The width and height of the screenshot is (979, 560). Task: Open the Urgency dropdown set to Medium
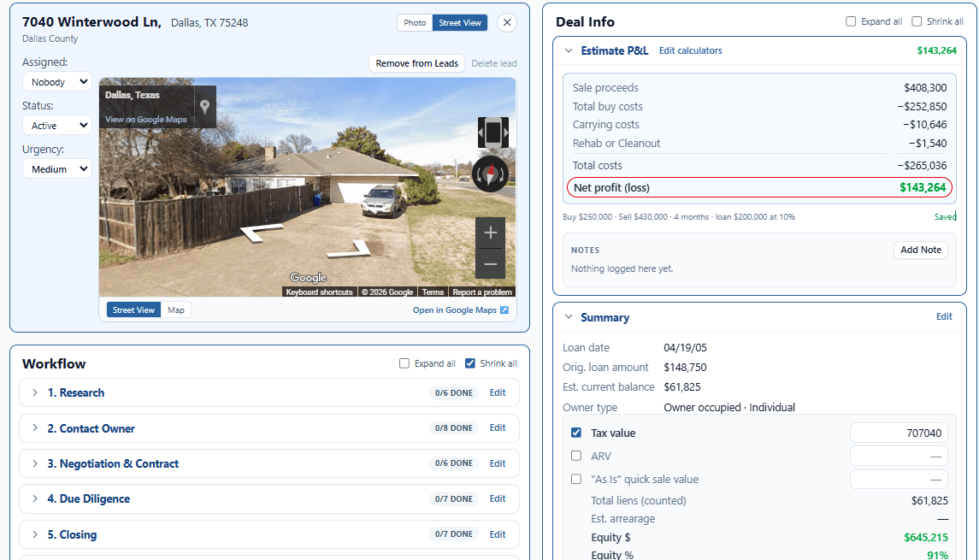[57, 169]
